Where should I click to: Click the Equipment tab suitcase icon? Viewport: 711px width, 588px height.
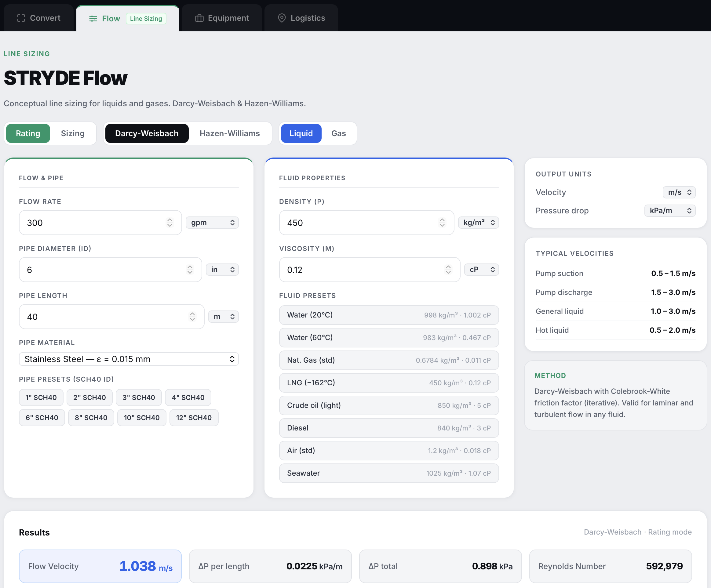[x=199, y=18]
